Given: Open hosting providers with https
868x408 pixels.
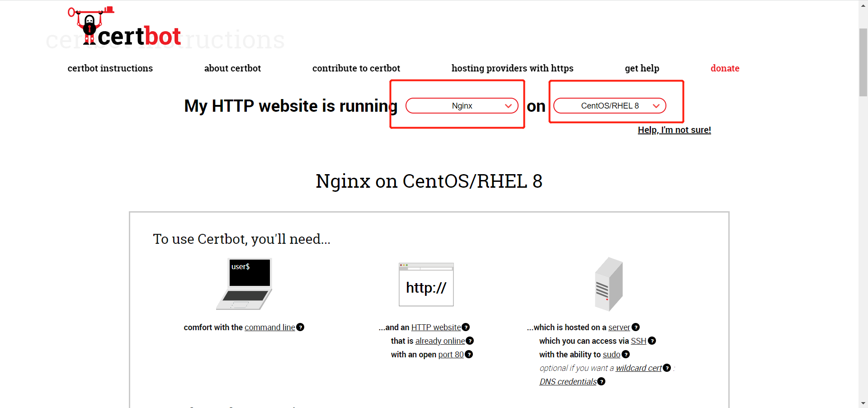Looking at the screenshot, I should click(512, 68).
